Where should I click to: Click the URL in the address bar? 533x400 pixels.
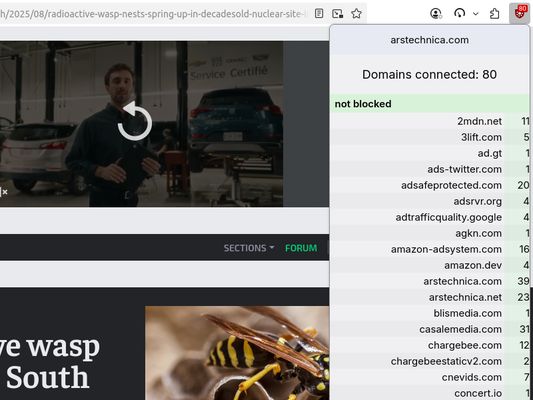tap(153, 14)
